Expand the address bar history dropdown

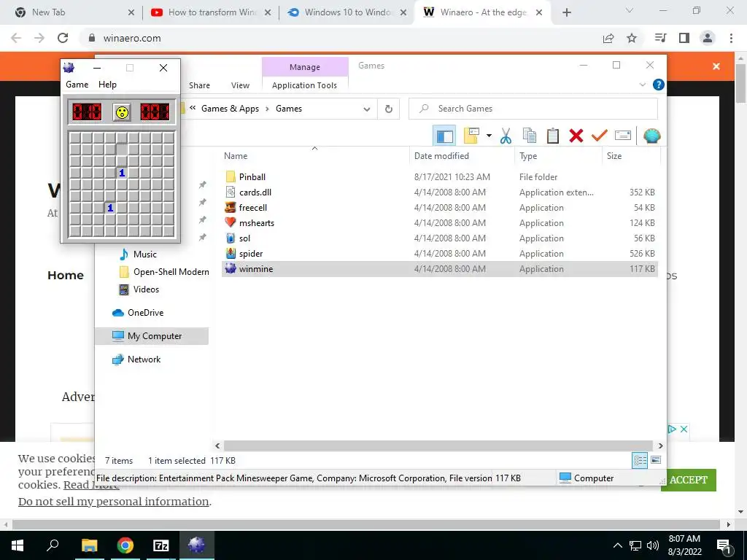click(367, 109)
